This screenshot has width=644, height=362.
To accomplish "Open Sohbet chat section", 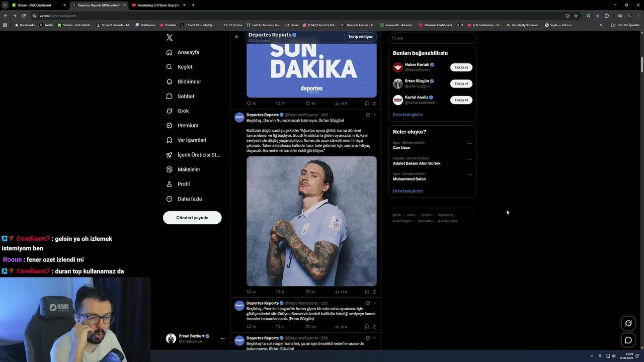I will click(x=180, y=96).
